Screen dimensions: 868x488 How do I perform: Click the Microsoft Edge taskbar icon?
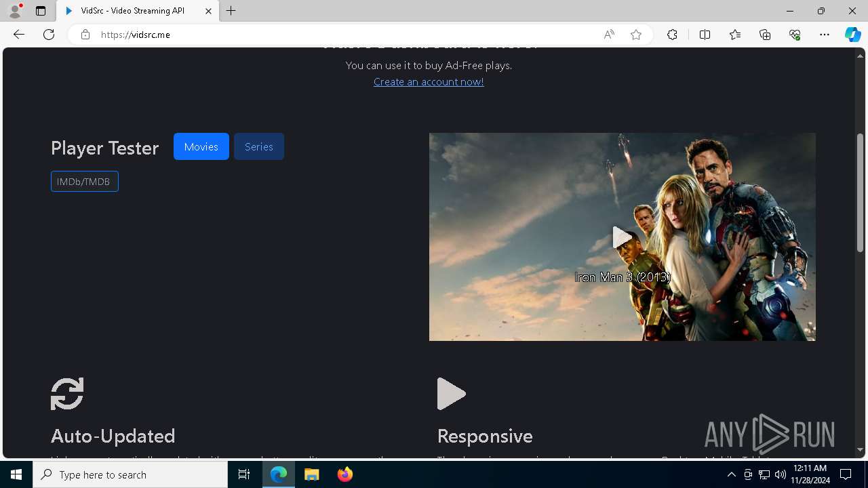279,474
